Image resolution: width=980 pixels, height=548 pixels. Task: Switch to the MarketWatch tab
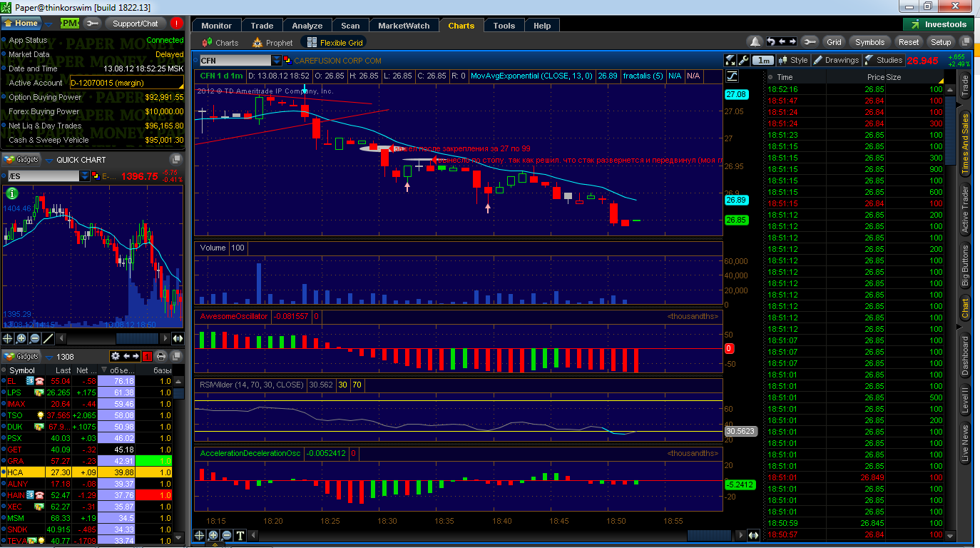point(404,26)
